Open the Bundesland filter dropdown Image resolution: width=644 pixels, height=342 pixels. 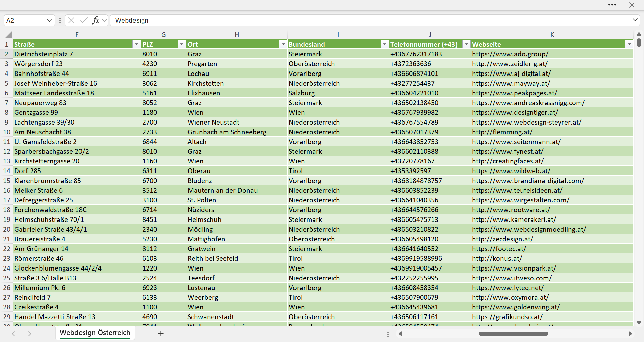point(385,44)
